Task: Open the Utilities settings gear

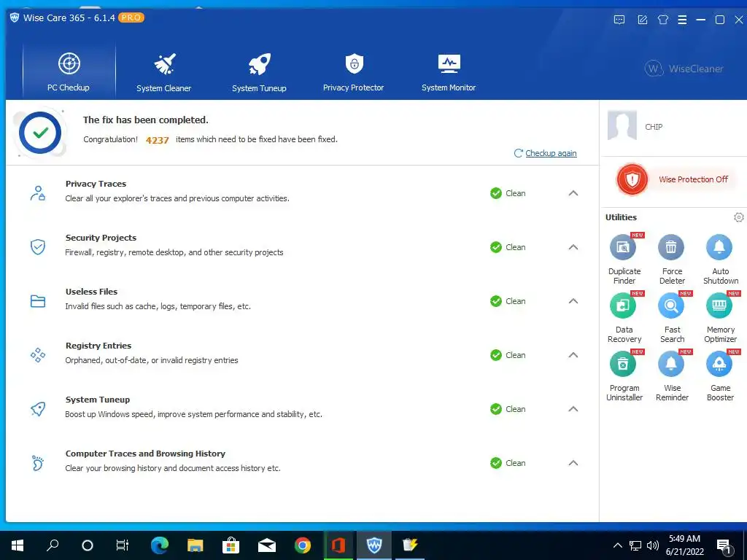Action: [x=738, y=217]
